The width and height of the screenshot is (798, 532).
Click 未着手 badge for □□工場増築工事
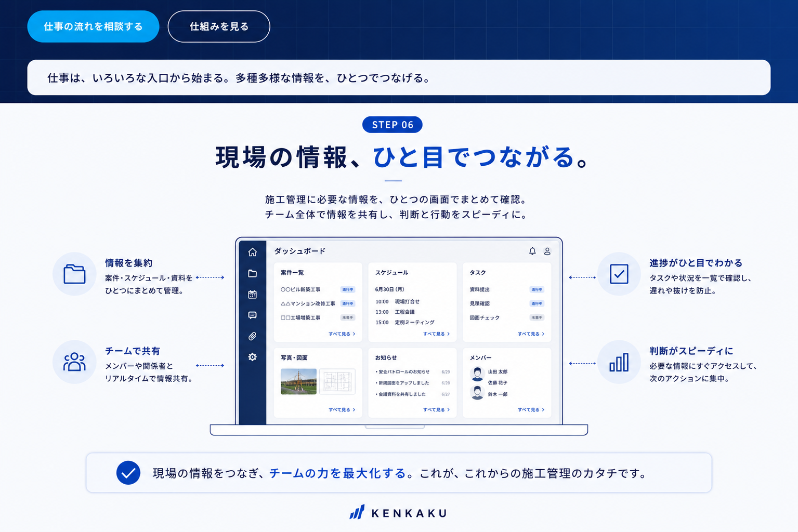pos(348,317)
